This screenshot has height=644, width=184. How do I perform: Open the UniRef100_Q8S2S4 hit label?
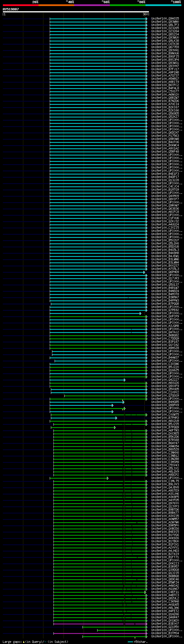pyautogui.click(x=165, y=34)
